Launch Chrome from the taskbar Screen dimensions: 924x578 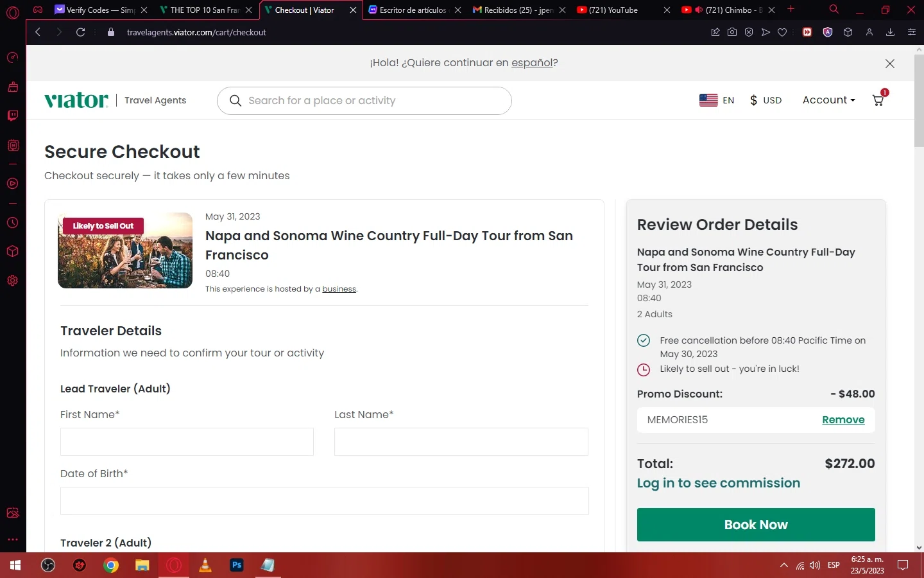(x=111, y=565)
